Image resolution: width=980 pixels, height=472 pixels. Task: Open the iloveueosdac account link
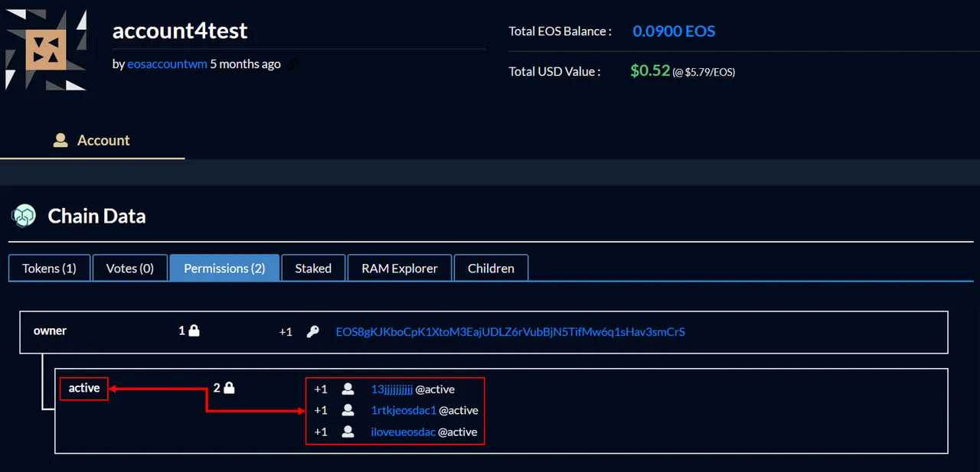point(403,432)
